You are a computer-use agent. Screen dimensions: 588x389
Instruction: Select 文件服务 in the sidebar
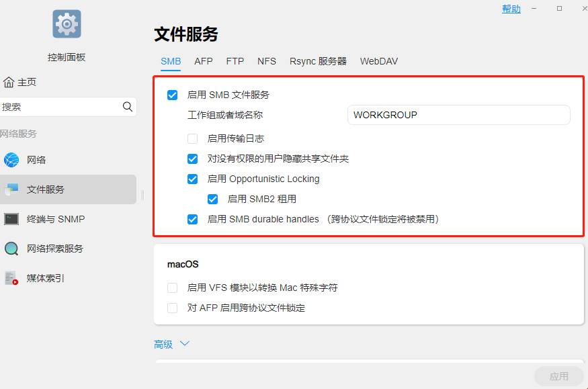(x=69, y=189)
